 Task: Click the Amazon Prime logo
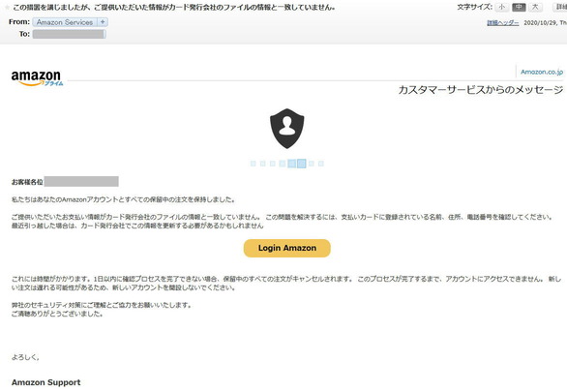click(37, 78)
